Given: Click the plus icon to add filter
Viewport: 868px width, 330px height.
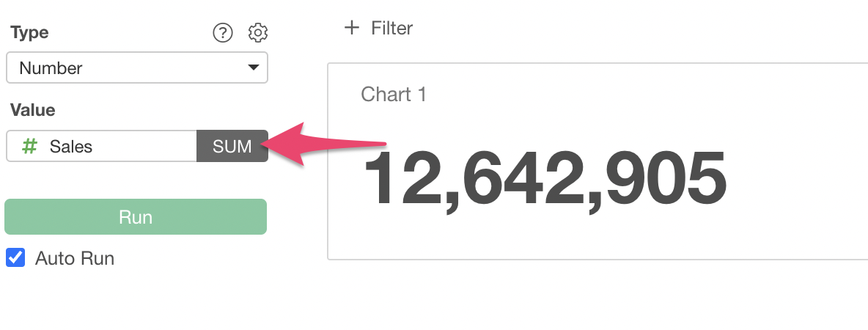Looking at the screenshot, I should click(352, 28).
